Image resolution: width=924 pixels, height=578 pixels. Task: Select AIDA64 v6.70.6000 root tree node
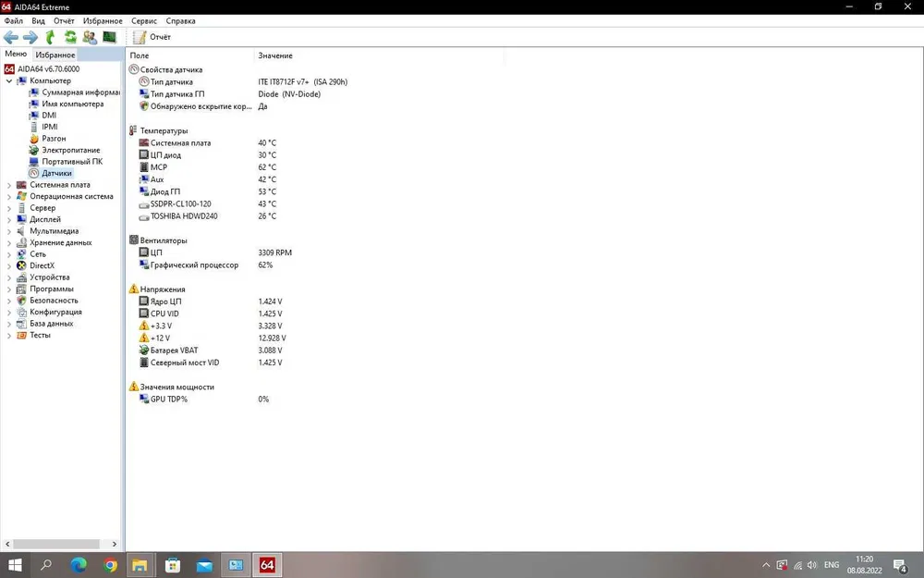coord(48,69)
